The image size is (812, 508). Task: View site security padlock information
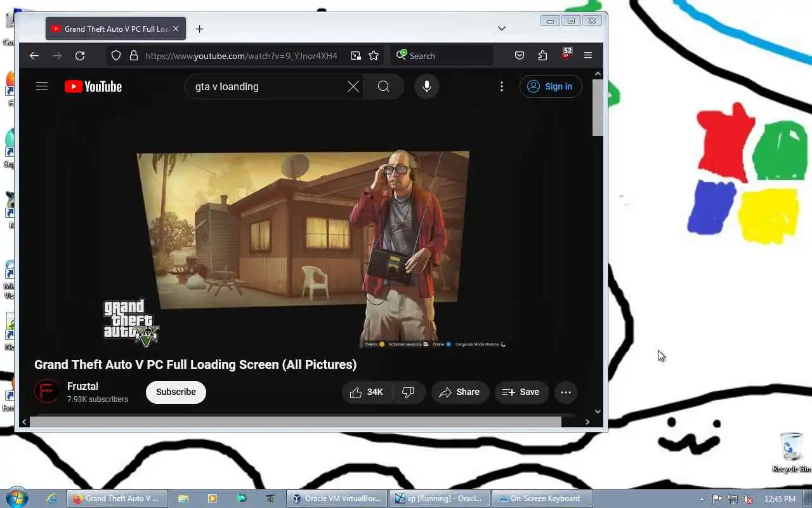click(x=134, y=56)
